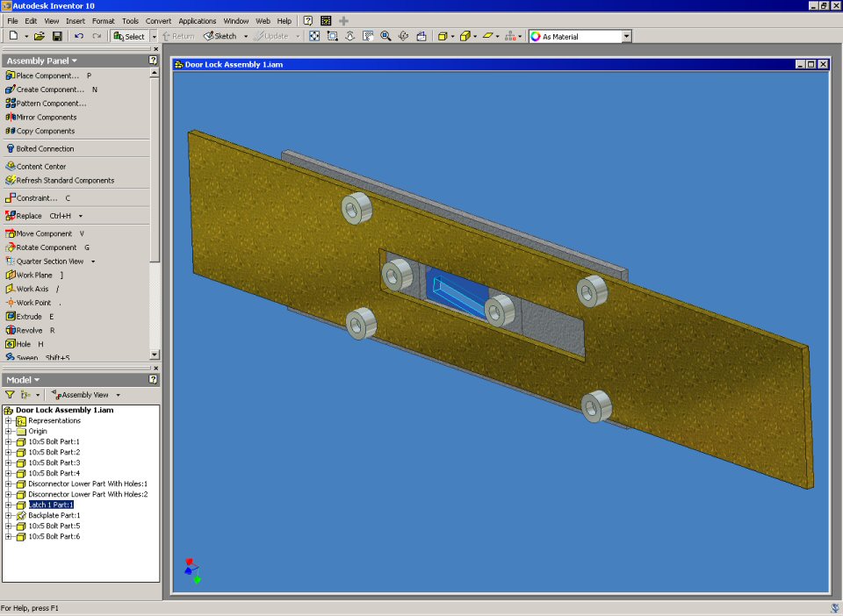Click the Save icon in the toolbar

(x=57, y=36)
